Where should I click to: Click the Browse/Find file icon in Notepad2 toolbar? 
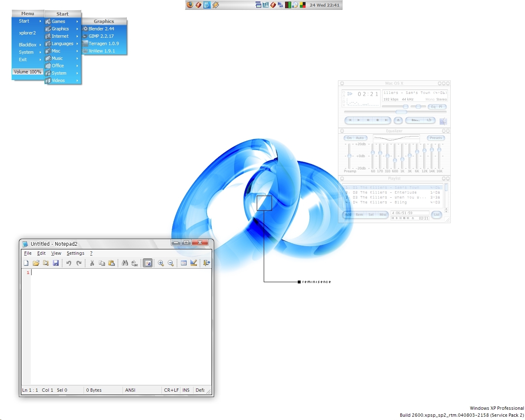click(46, 263)
